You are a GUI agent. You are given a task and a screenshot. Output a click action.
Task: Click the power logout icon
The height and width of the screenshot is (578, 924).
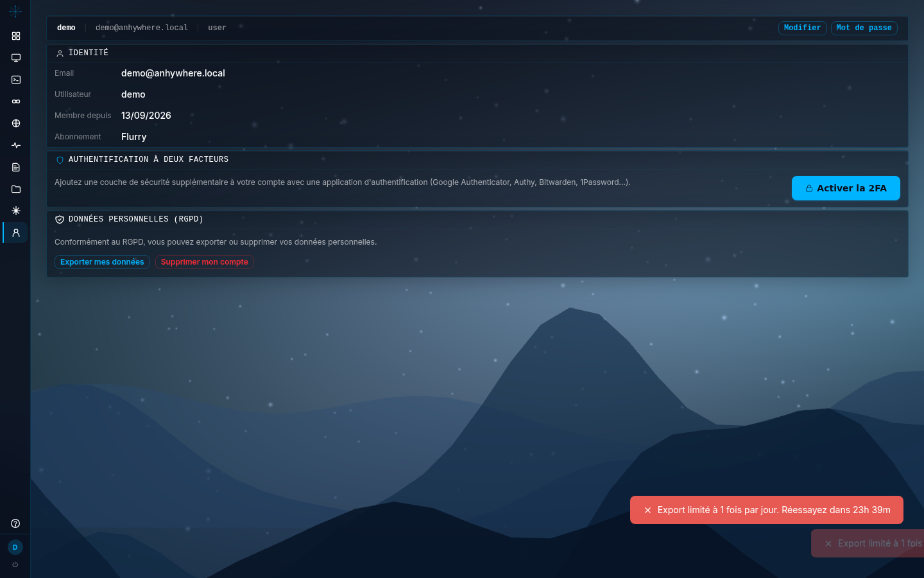[15, 565]
